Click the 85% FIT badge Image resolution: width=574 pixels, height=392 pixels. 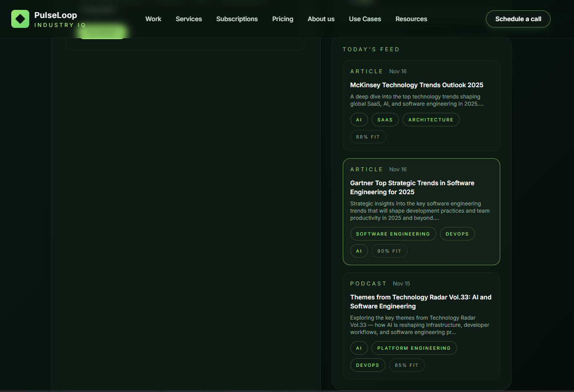click(407, 365)
